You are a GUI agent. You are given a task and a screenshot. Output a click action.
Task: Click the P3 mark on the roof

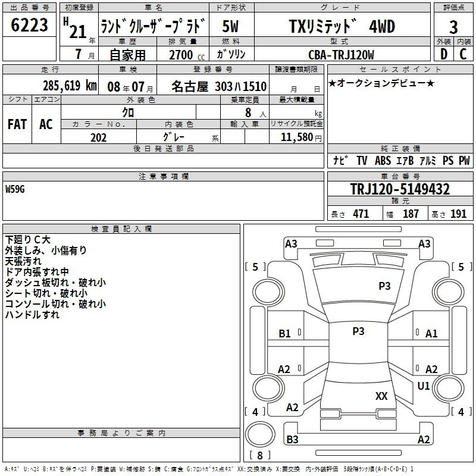pos(358,331)
